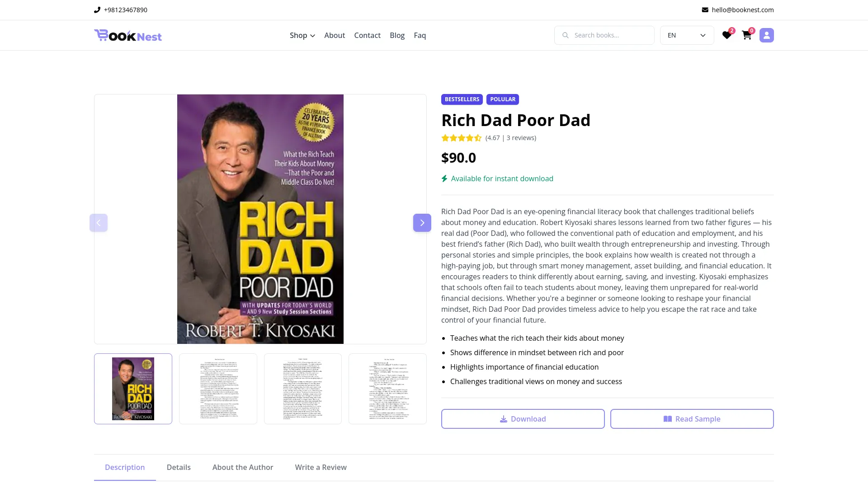The image size is (868, 488).
Task: View the shopping cart icon
Action: coord(746,35)
